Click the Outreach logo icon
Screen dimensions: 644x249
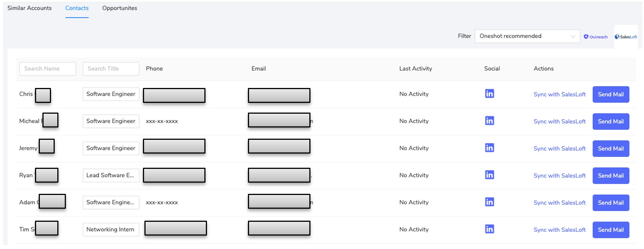[596, 37]
